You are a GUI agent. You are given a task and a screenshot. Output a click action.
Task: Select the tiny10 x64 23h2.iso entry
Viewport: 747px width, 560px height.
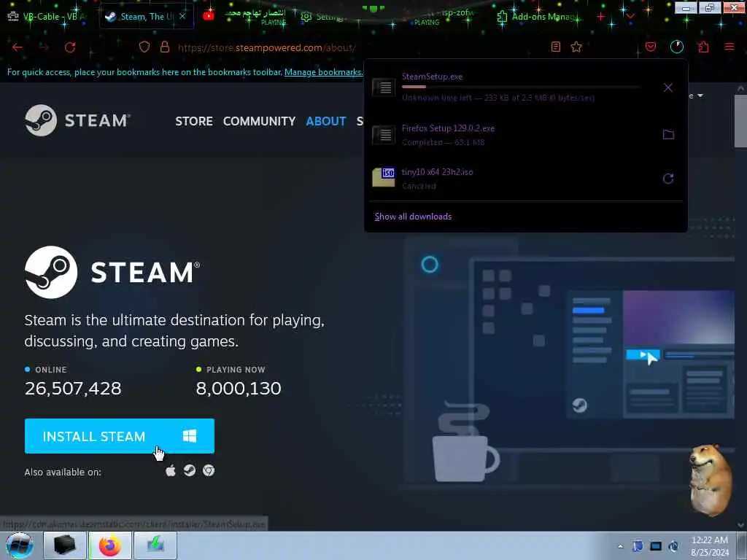514,179
